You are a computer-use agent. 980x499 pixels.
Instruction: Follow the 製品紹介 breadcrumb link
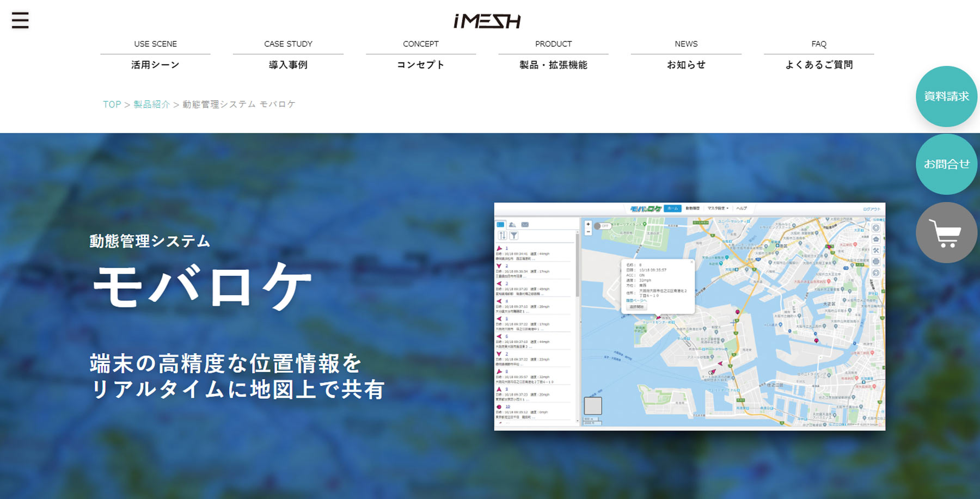[152, 104]
